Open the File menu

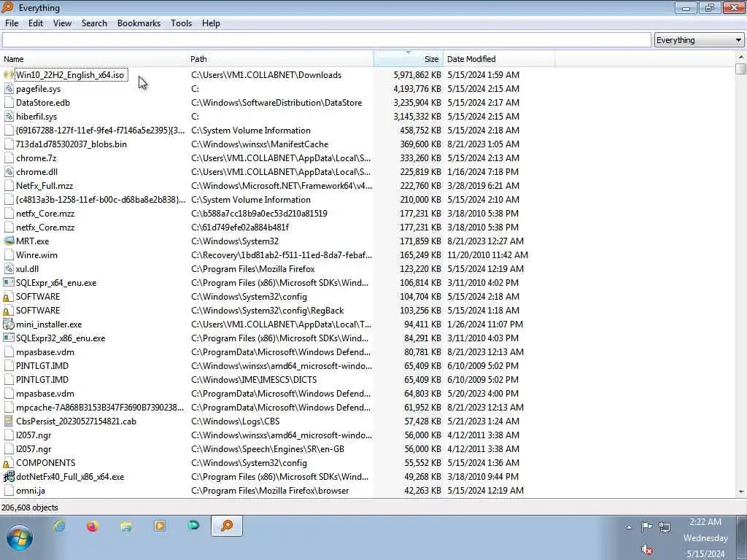pyautogui.click(x=12, y=23)
